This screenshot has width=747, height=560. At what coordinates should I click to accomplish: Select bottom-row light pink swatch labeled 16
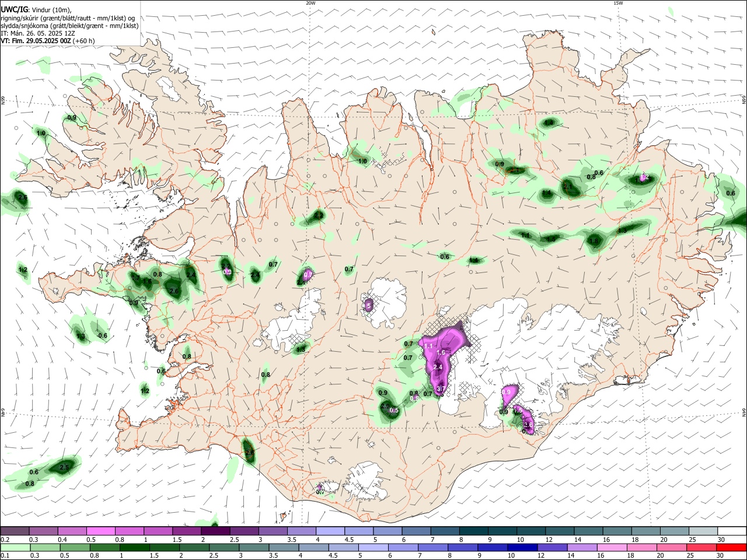point(613,548)
